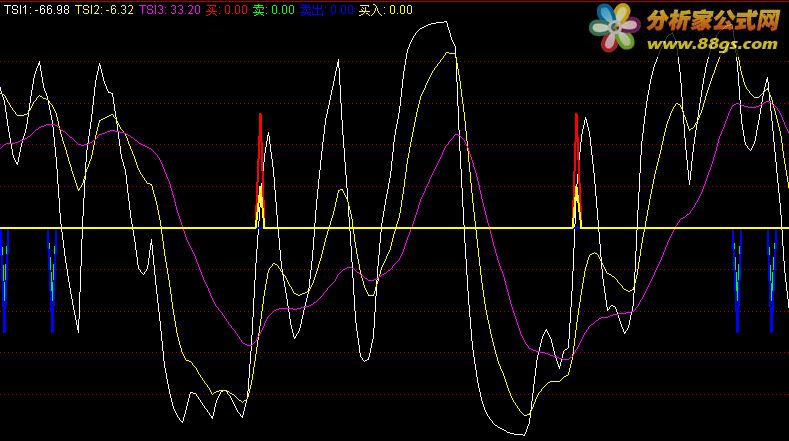
Task: Click the TSI3: 33.20 magenta value
Action: 170,10
